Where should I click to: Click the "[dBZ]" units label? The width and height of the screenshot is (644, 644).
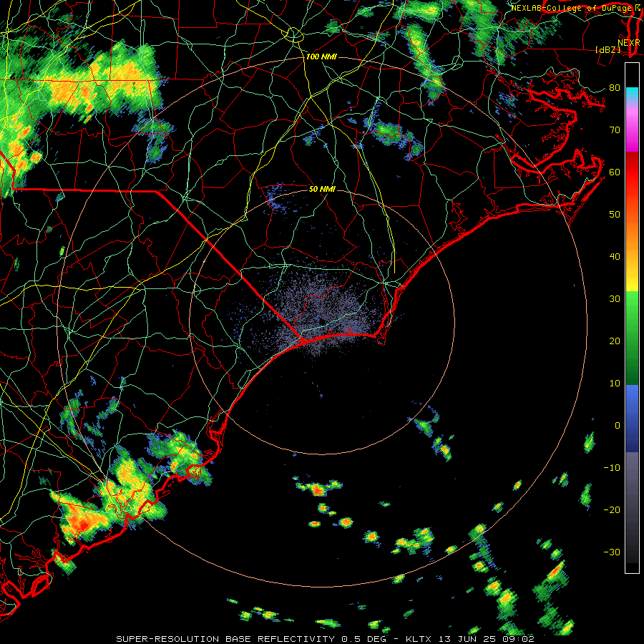tap(608, 49)
